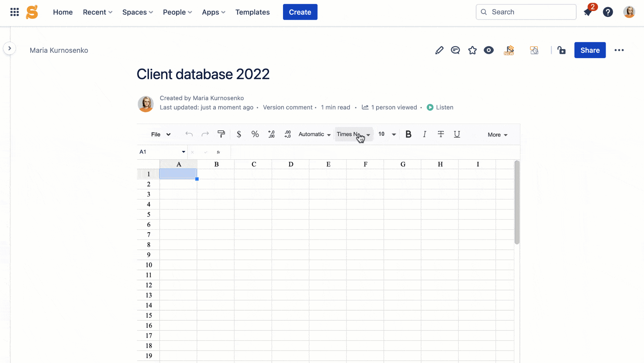Screen dimensions: 644x363
Task: Open the user profile avatar in header
Action: [x=629, y=12]
